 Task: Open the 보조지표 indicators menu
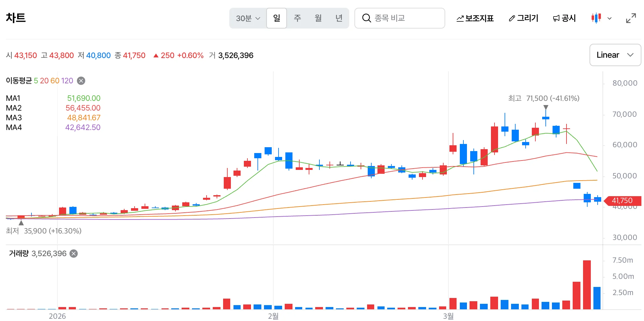(475, 18)
